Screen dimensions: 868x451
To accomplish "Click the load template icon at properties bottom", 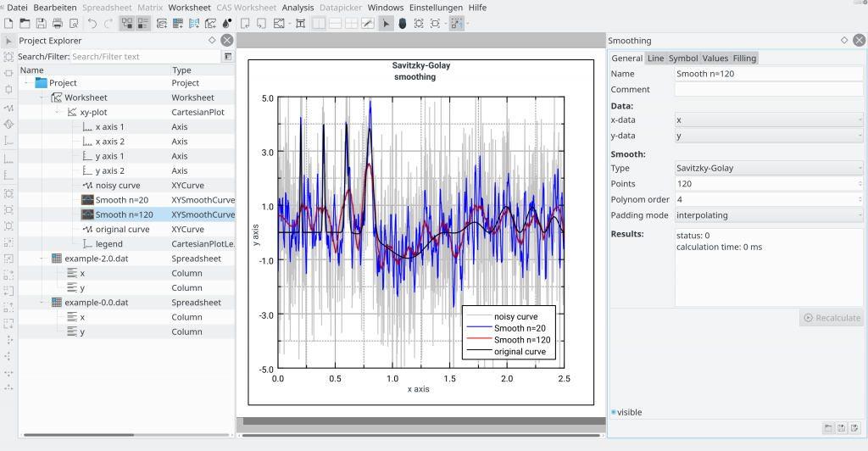I will tap(828, 428).
